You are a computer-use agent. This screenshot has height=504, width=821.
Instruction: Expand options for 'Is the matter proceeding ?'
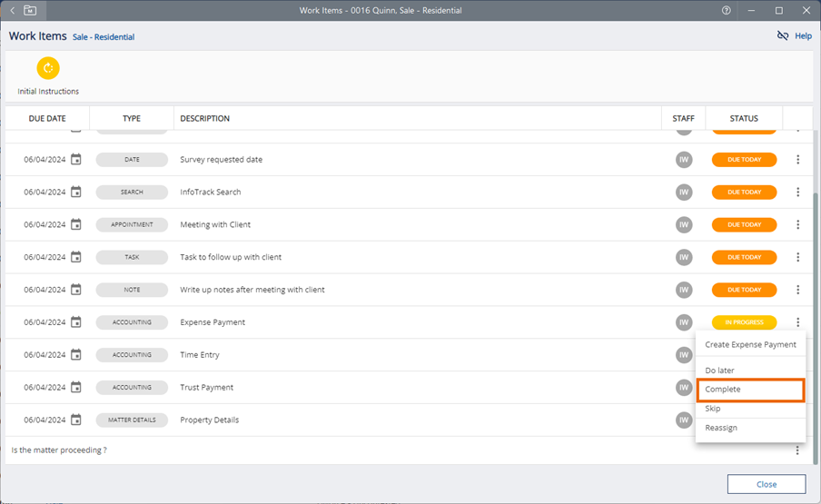pyautogui.click(x=797, y=450)
